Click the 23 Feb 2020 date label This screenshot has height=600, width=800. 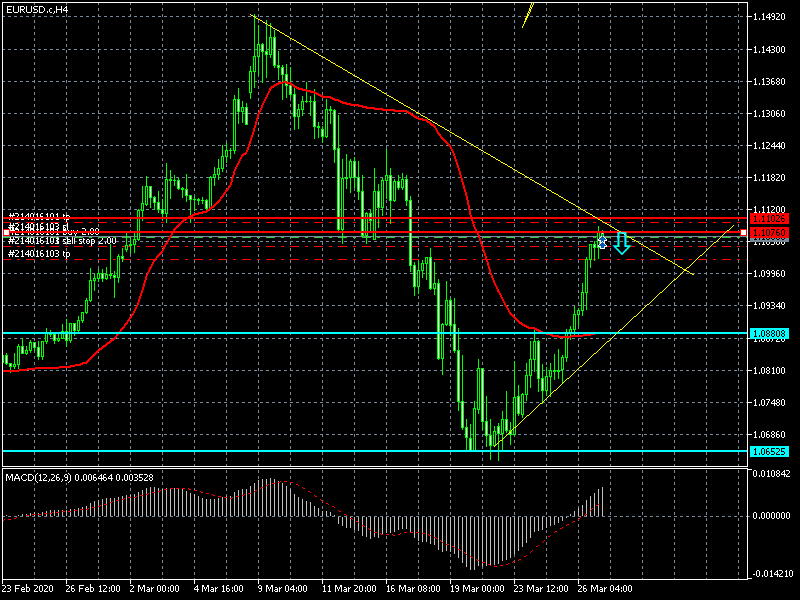(28, 588)
